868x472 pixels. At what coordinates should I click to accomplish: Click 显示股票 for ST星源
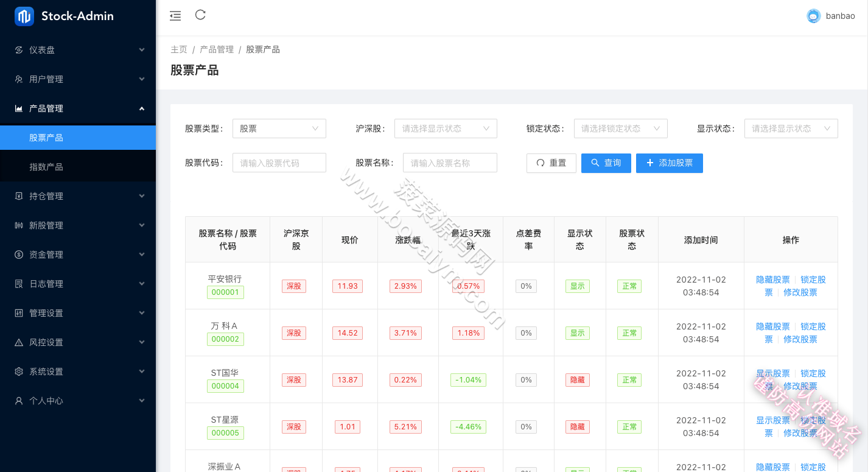(773, 420)
